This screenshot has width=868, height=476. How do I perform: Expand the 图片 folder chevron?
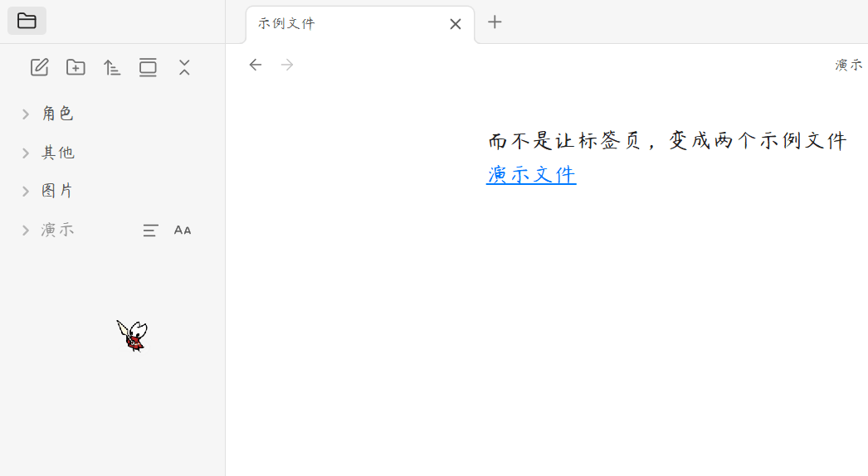coord(26,192)
